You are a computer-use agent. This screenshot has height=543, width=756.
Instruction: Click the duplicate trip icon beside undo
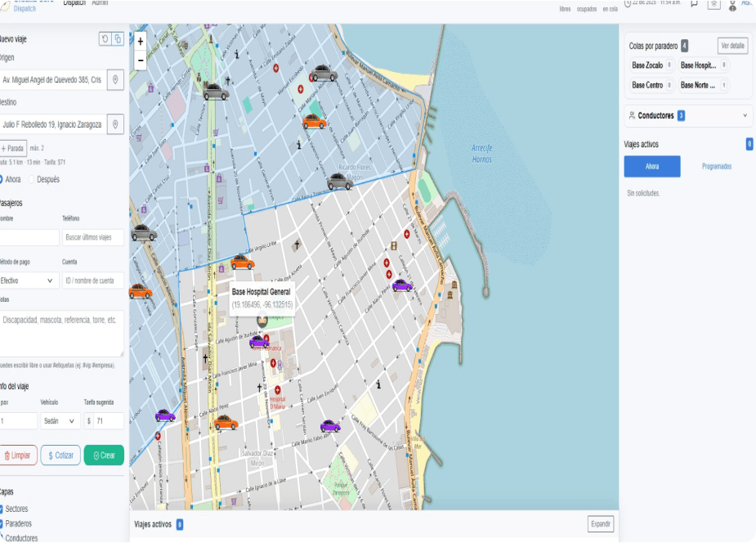117,38
